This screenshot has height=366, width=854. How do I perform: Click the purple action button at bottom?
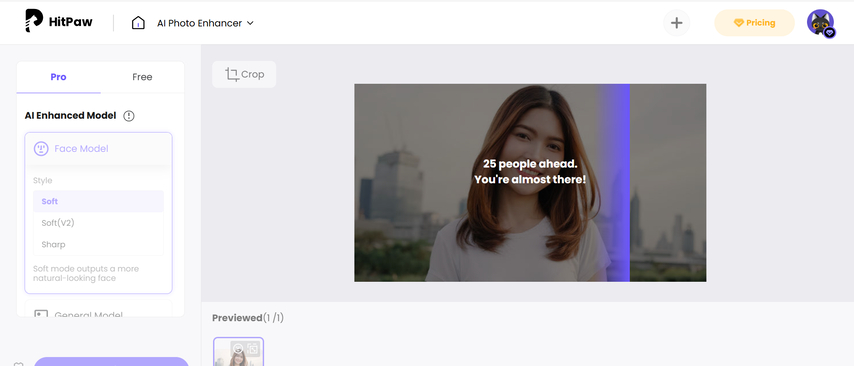click(112, 362)
